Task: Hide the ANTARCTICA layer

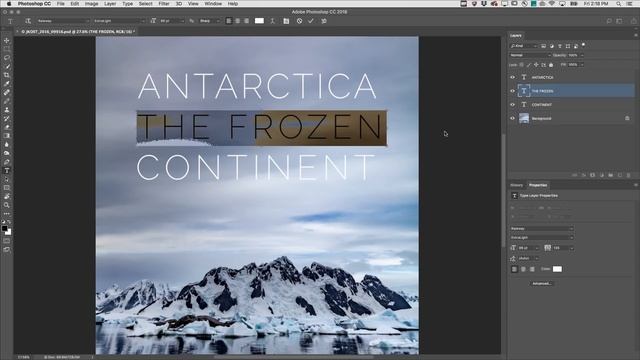Action: [513, 77]
